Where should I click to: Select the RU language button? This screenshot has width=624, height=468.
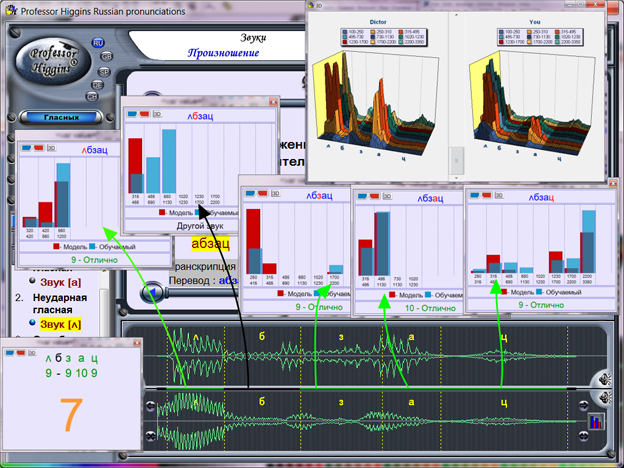point(98,43)
